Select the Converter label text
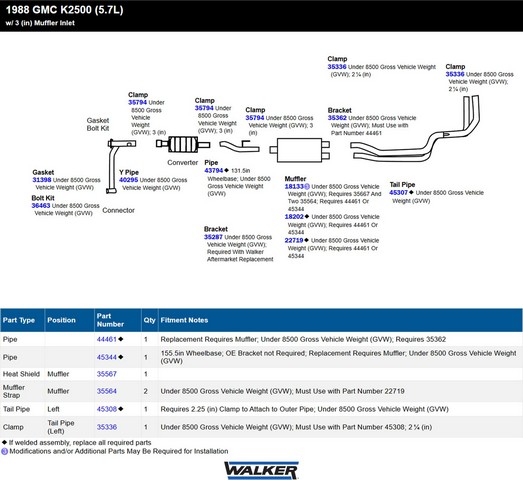The height and width of the screenshot is (480, 523). click(x=182, y=162)
